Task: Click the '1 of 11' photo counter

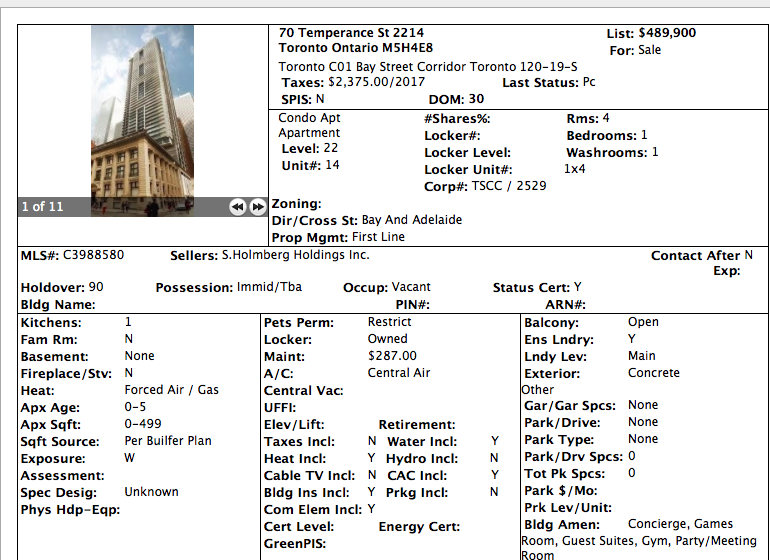Action: (x=42, y=207)
